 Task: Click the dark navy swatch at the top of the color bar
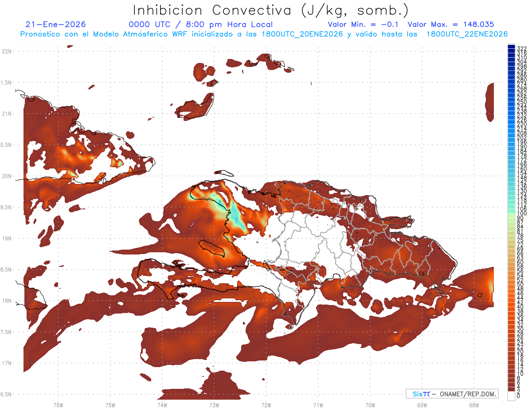511,47
